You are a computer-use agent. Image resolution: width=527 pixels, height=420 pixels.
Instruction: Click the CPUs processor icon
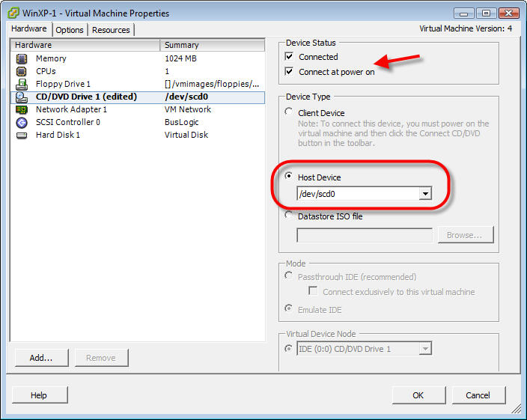click(x=22, y=71)
